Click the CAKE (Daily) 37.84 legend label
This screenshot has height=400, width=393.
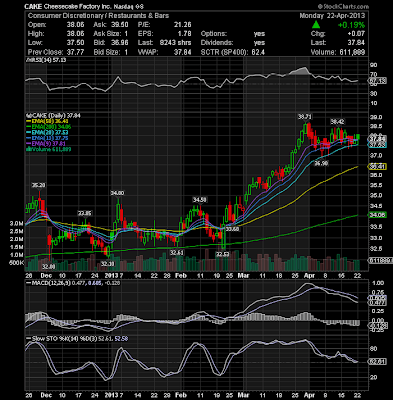55,115
